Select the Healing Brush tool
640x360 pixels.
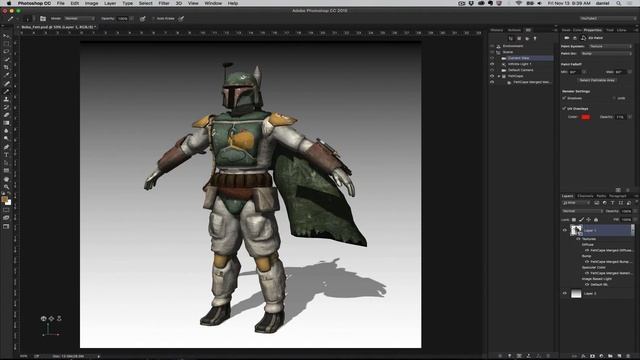6,84
